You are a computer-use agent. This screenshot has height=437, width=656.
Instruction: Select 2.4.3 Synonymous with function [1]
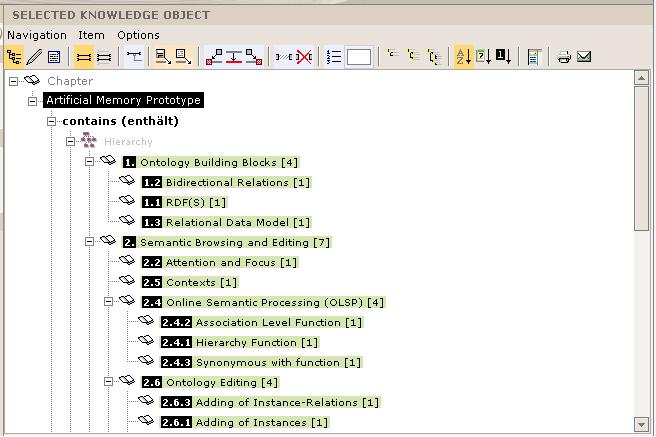tap(261, 363)
